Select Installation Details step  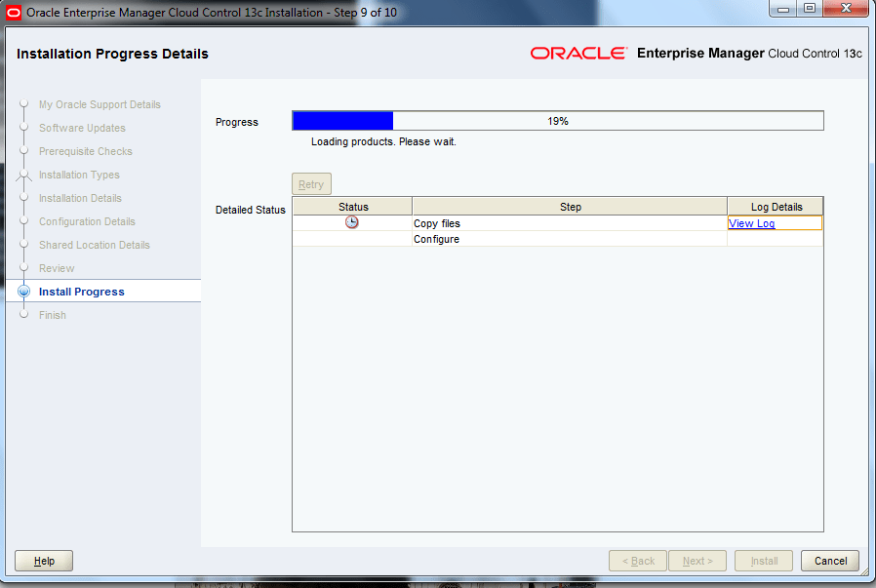(x=80, y=198)
